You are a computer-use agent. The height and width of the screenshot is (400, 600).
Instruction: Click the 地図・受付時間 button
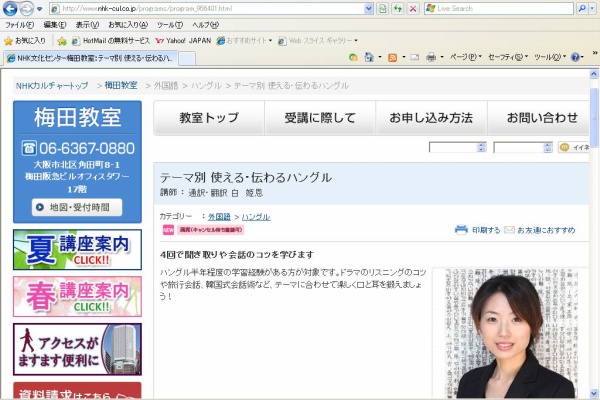[77, 208]
